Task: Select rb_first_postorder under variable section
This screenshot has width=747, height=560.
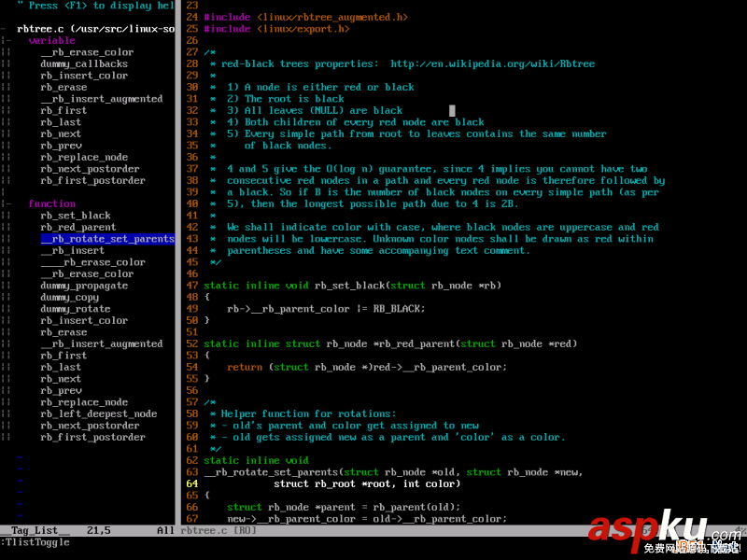Action: (92, 180)
